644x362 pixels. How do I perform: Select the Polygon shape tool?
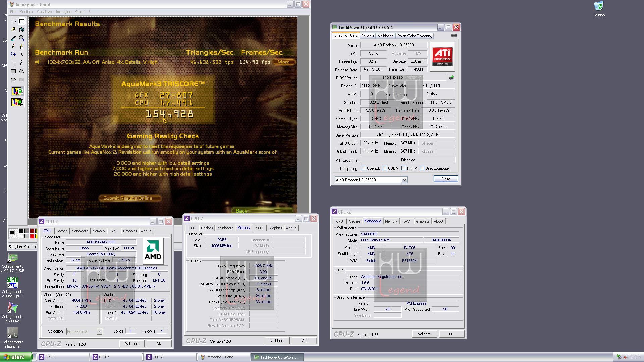22,71
